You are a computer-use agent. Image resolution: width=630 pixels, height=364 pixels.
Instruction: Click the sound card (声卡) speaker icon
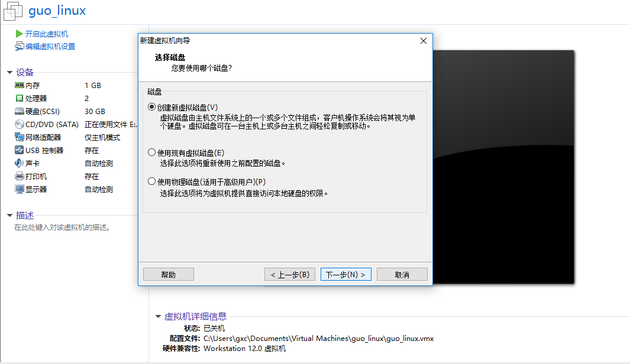pos(20,163)
